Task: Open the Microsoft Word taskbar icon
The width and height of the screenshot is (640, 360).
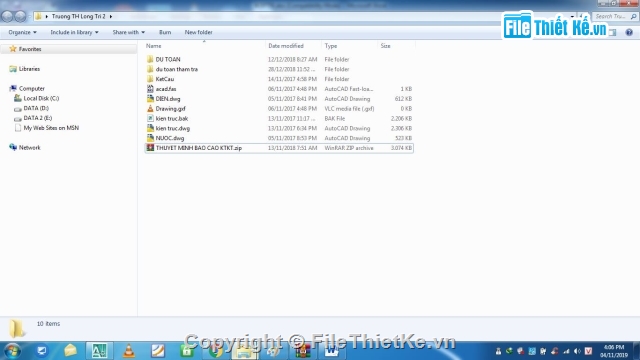Action: (x=332, y=351)
